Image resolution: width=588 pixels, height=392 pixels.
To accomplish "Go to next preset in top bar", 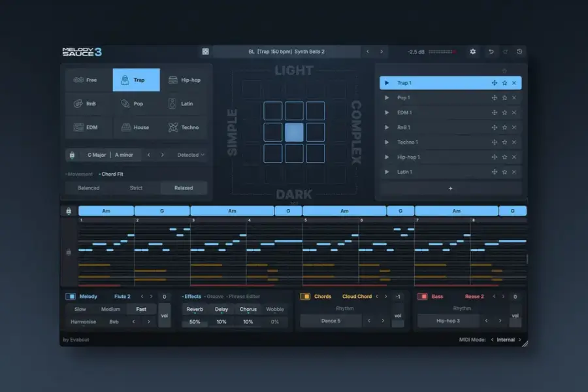I will (x=382, y=52).
